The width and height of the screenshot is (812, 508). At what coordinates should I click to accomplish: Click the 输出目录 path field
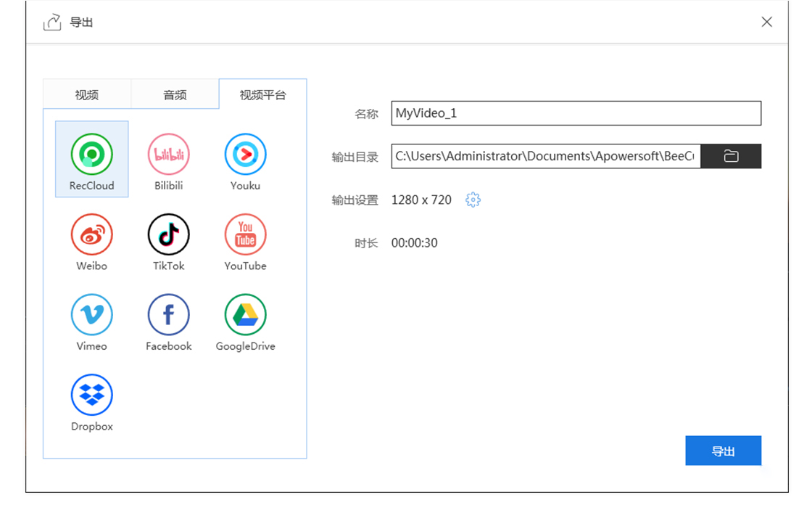coord(546,156)
